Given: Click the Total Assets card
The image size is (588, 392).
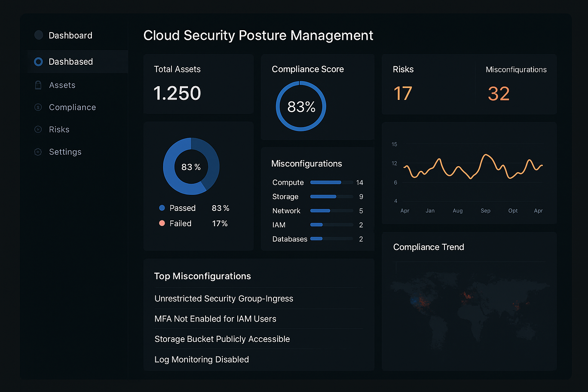Looking at the screenshot, I should (x=198, y=84).
